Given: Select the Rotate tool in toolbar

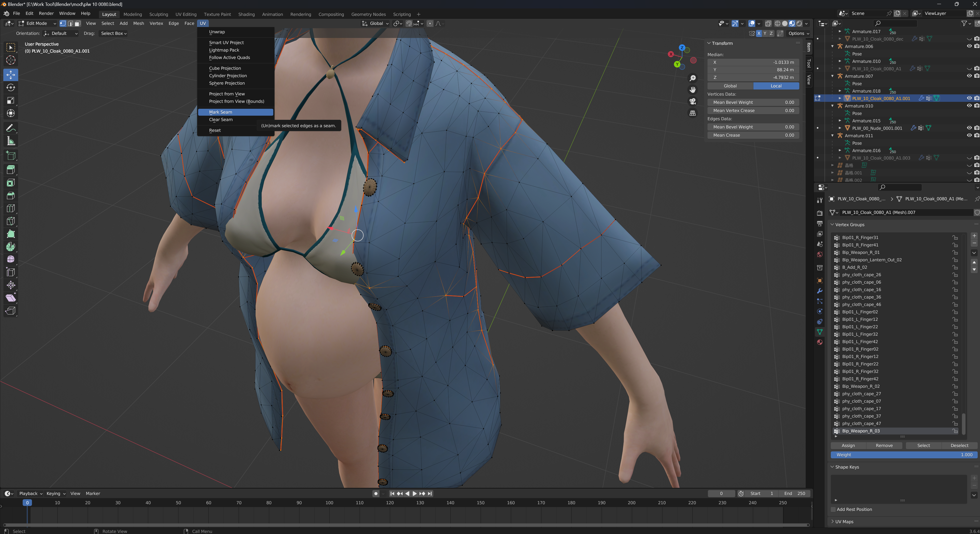Looking at the screenshot, I should click(11, 87).
